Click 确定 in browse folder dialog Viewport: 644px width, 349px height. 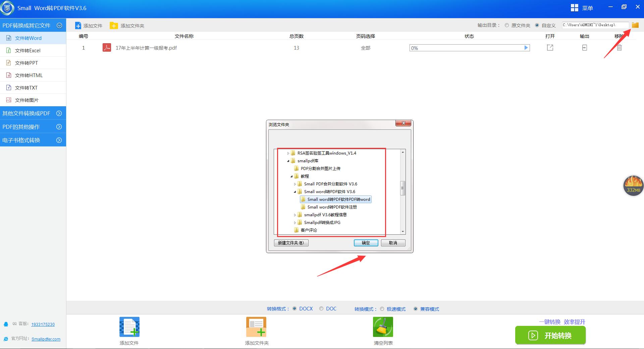click(366, 243)
